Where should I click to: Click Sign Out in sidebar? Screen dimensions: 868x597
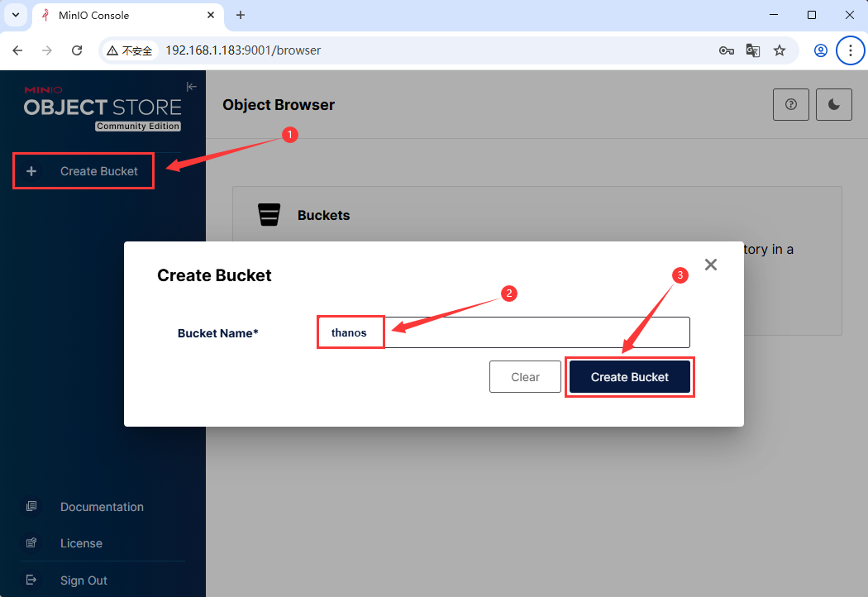(x=83, y=580)
